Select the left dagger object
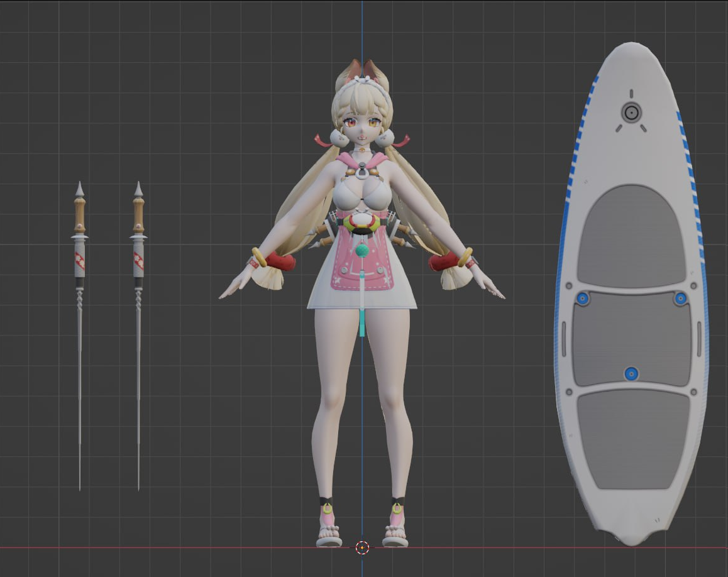728x577 pixels. click(79, 334)
